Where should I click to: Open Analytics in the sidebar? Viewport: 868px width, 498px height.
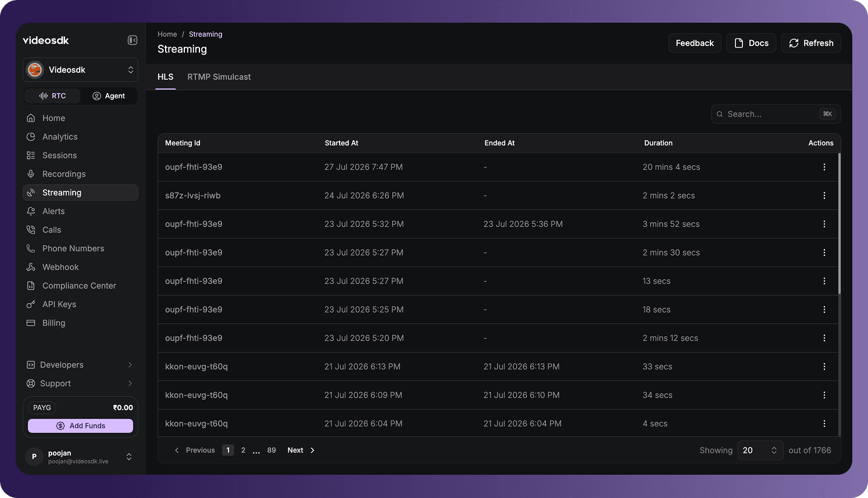[80, 137]
